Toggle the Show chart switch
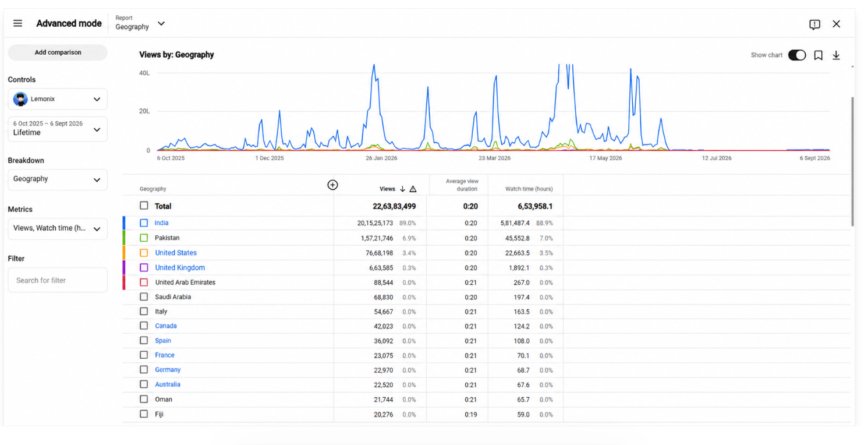The height and width of the screenshot is (445, 868). point(797,55)
